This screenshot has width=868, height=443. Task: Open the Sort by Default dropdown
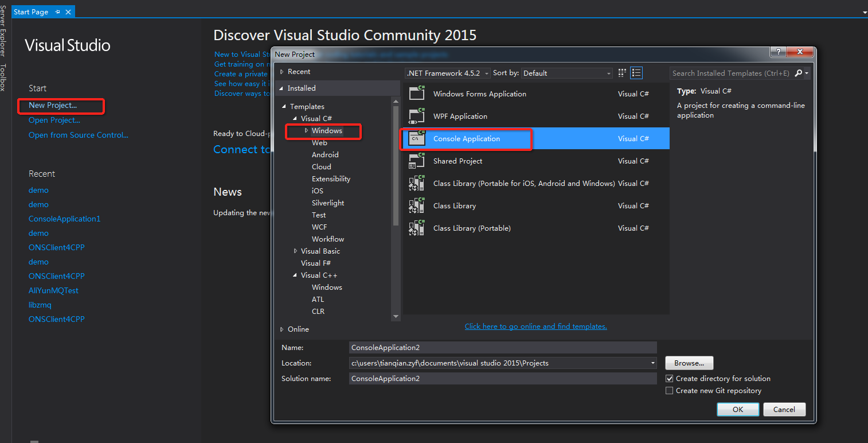[x=567, y=73]
